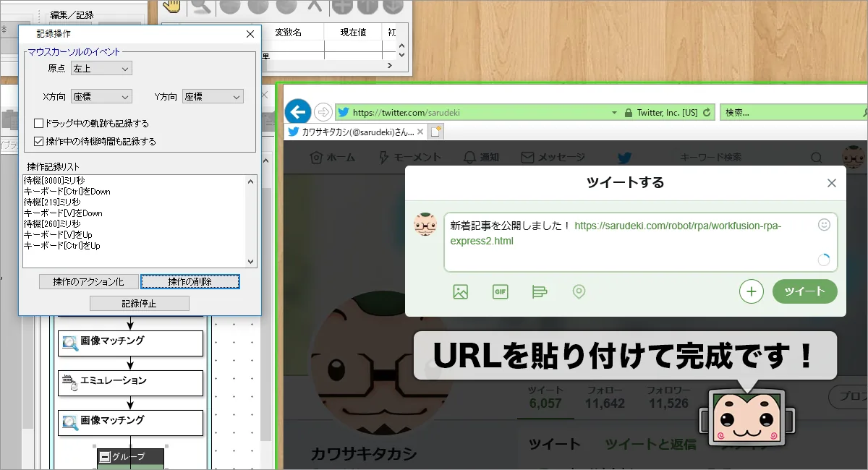The image size is (868, 470).
Task: Add a poll using the poll icon
Action: point(540,292)
